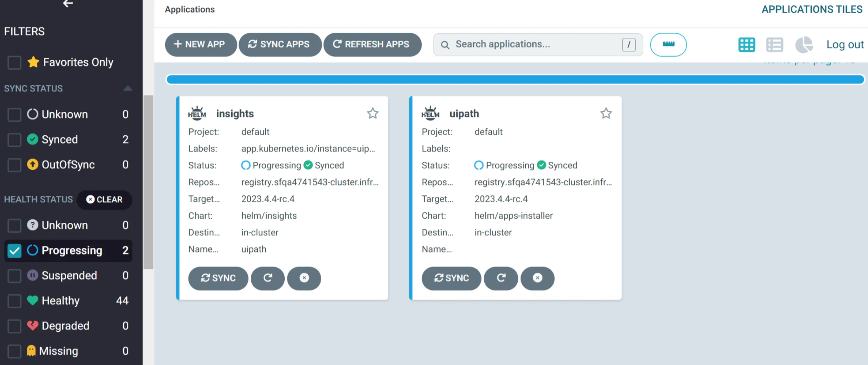This screenshot has width=868, height=365.
Task: Check OutOfSync status filter
Action: click(14, 165)
